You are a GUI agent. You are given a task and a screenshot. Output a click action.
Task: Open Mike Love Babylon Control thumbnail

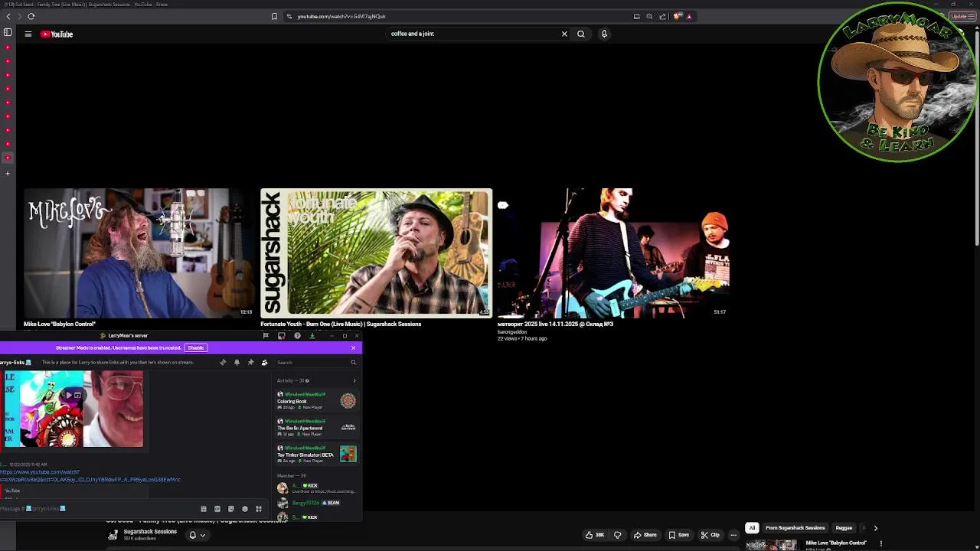point(138,253)
